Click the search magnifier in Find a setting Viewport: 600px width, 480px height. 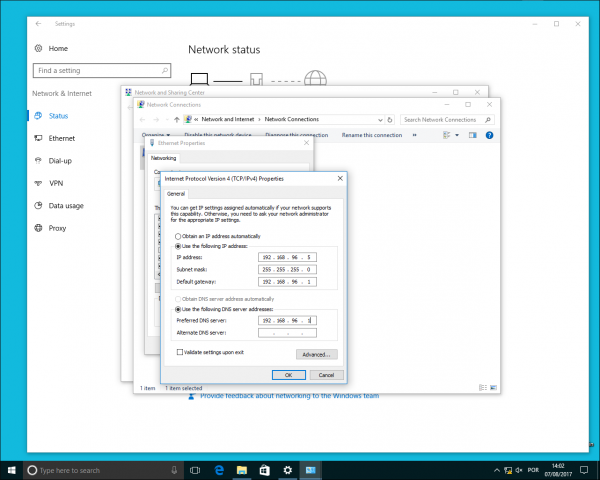165,70
